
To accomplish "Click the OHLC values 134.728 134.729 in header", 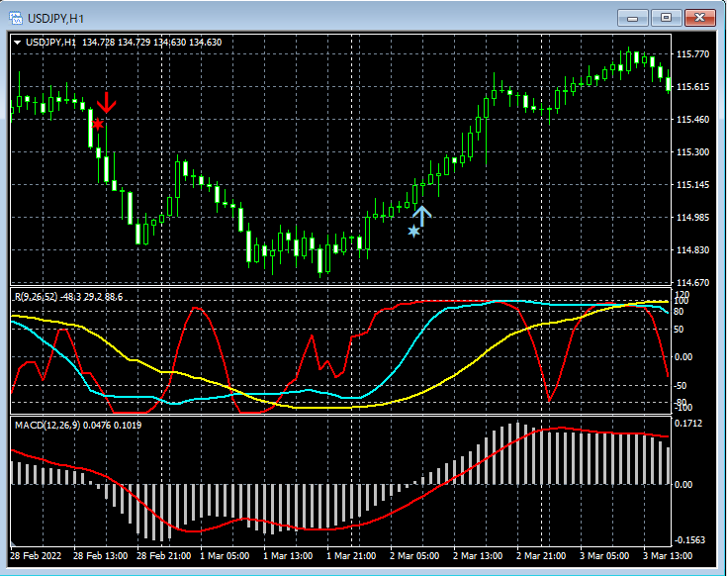I will pos(117,43).
